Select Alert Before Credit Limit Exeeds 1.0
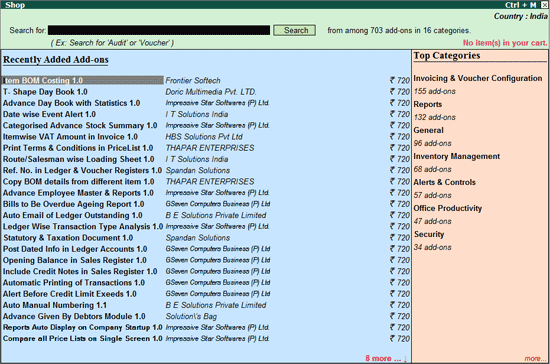Viewport: 550px width, 364px height. pyautogui.click(x=70, y=294)
